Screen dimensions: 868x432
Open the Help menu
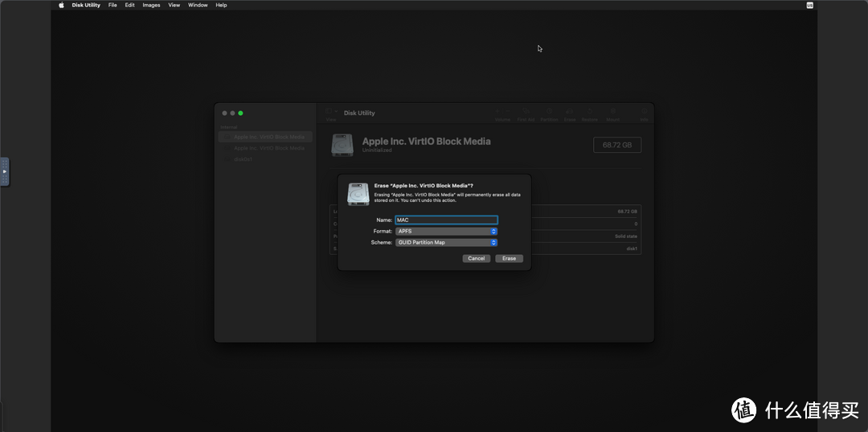point(221,5)
